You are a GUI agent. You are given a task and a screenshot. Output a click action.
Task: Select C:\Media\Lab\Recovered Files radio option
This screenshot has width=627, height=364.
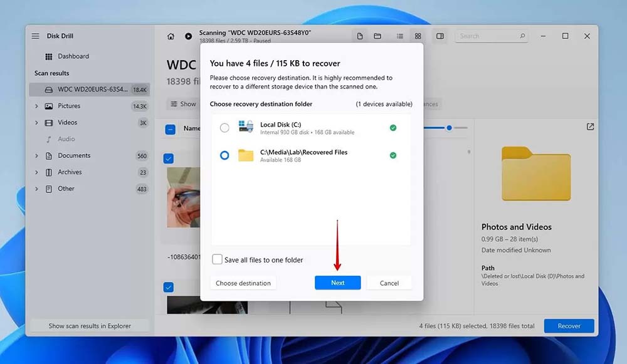pos(224,155)
